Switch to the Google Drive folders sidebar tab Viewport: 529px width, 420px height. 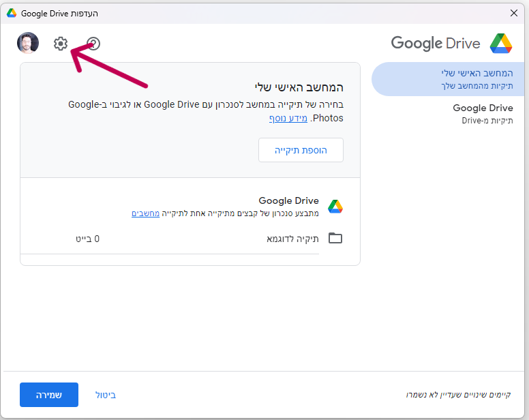click(x=483, y=114)
